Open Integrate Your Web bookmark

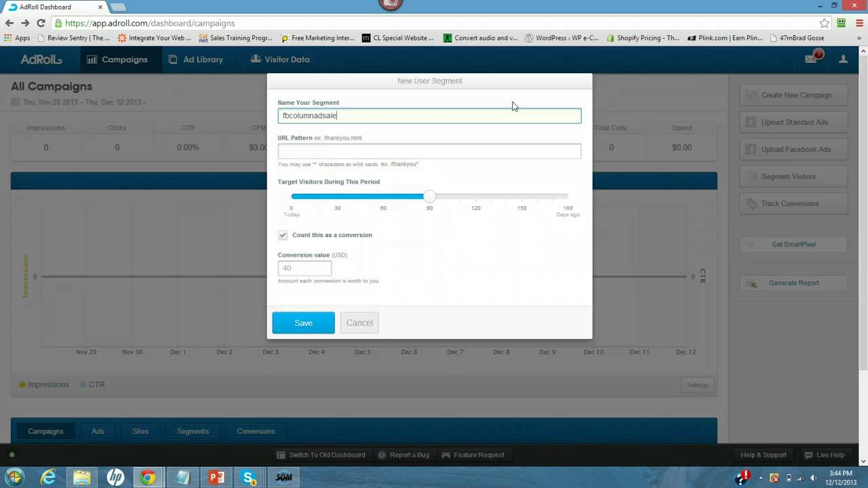tap(155, 38)
